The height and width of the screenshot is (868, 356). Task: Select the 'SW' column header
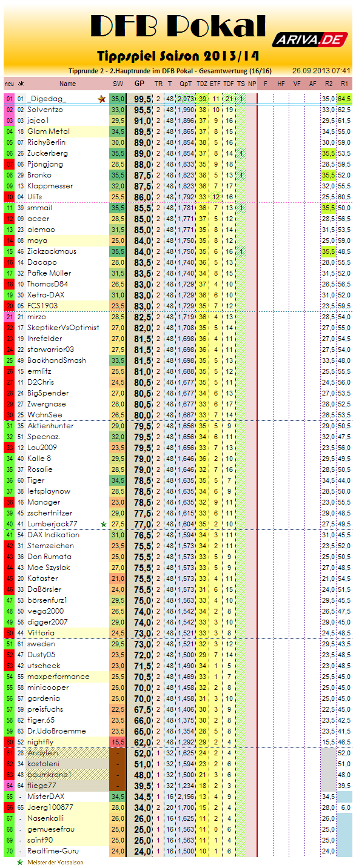click(118, 84)
